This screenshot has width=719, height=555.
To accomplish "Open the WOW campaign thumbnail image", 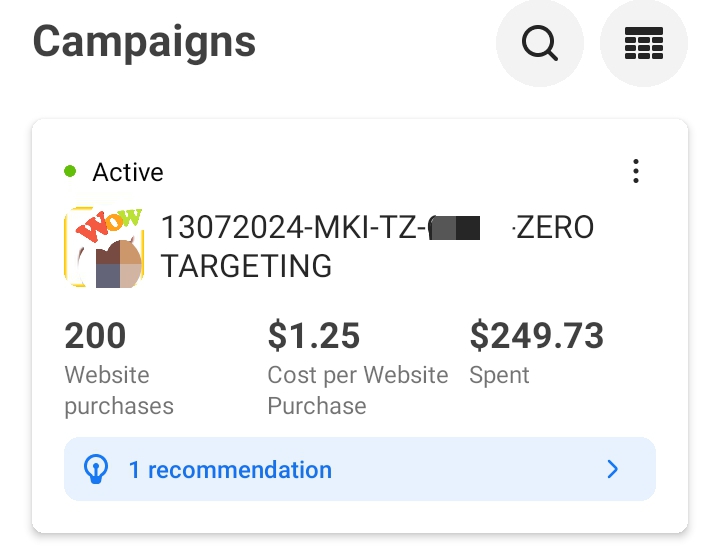I will (x=104, y=247).
